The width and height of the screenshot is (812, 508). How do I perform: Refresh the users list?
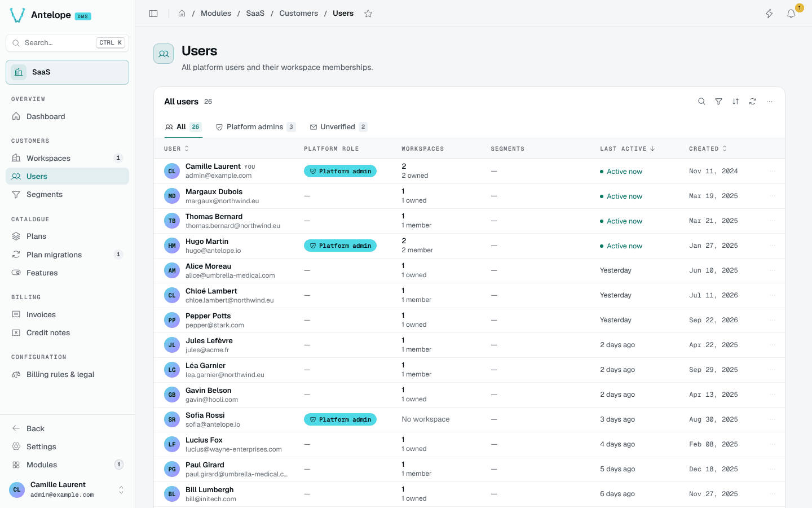click(752, 102)
